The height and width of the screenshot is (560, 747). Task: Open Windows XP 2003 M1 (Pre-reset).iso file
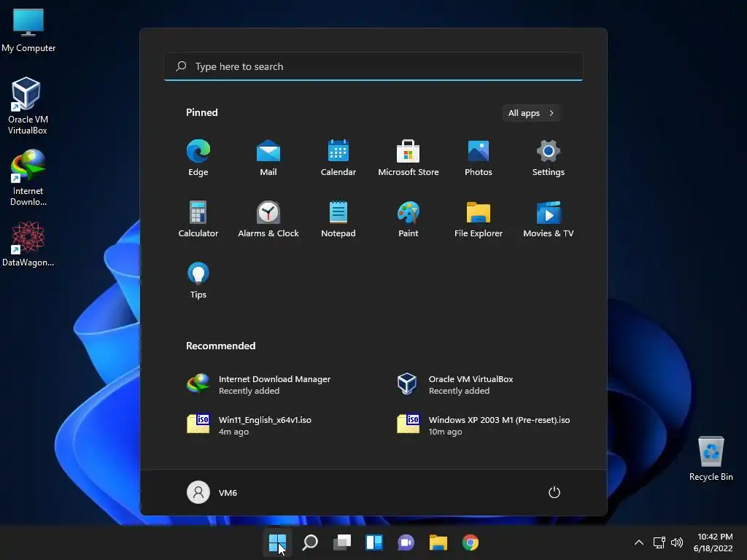[x=485, y=425]
